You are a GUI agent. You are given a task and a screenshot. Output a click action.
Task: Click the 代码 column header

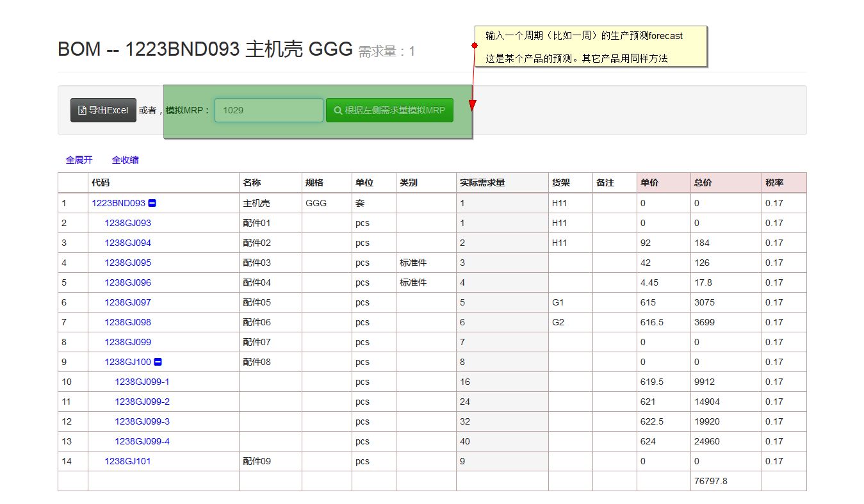click(101, 183)
